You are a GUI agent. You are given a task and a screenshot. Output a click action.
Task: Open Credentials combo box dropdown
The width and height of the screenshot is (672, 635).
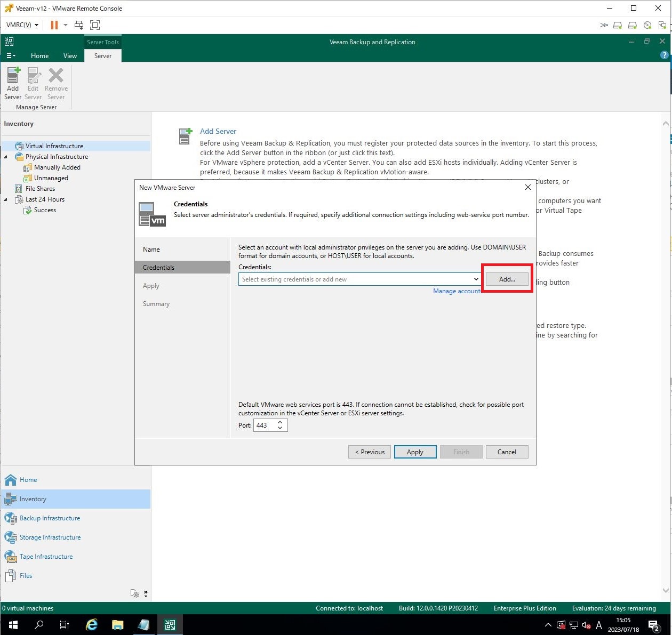pyautogui.click(x=476, y=279)
